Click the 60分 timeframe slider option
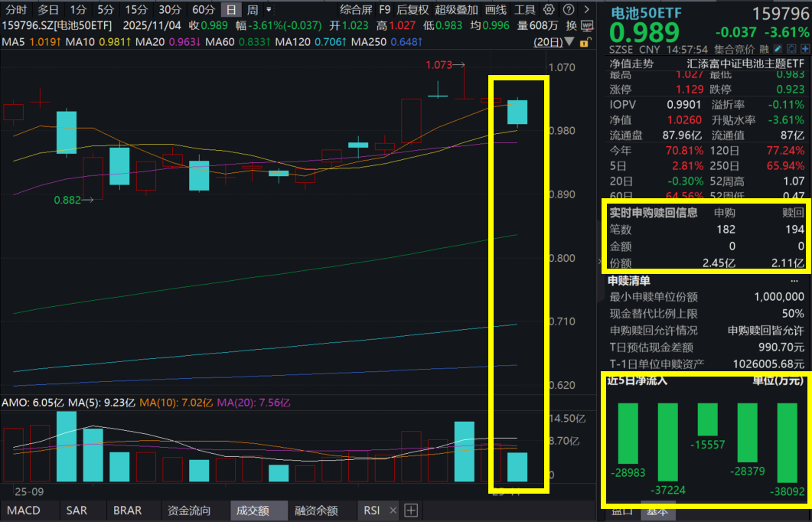Viewport: 812px width, 522px height. pos(203,10)
